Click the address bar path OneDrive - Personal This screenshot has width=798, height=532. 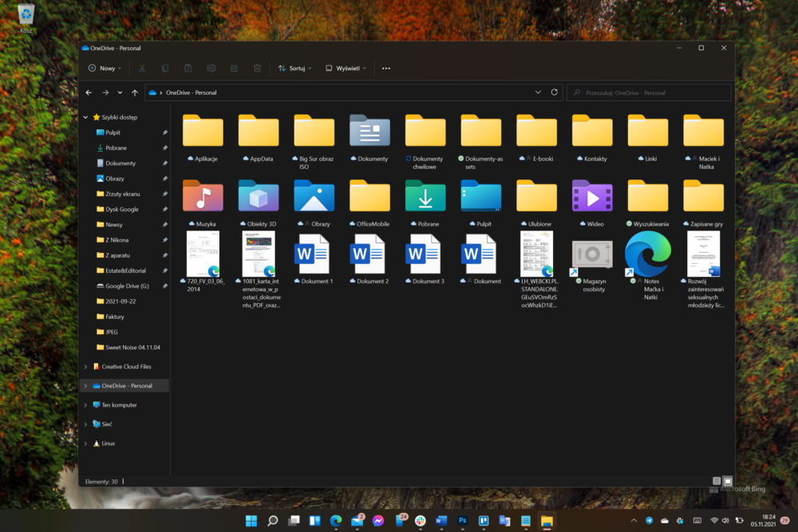(191, 93)
